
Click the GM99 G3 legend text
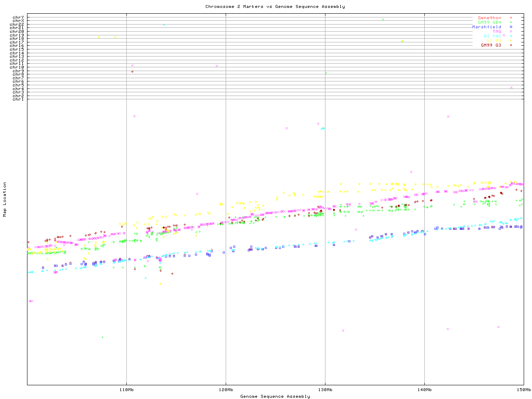[491, 45]
